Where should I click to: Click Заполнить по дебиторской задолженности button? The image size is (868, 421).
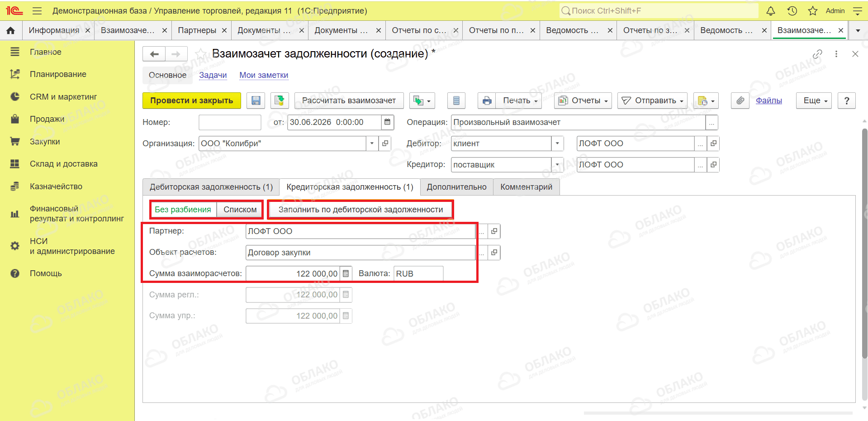pos(360,210)
